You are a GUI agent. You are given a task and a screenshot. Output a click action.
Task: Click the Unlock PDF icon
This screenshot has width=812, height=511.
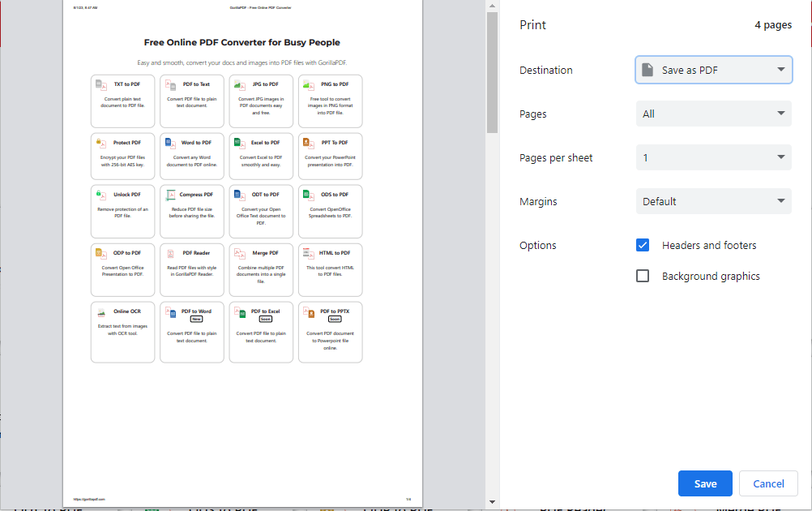click(101, 195)
